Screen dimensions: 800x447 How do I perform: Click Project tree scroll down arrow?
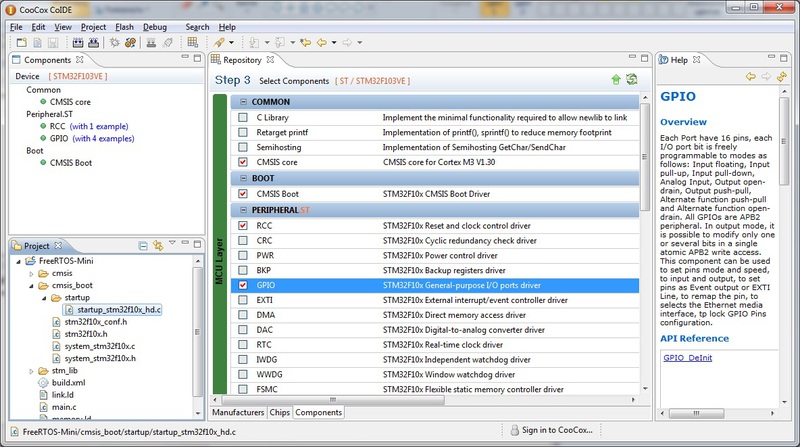(197, 413)
